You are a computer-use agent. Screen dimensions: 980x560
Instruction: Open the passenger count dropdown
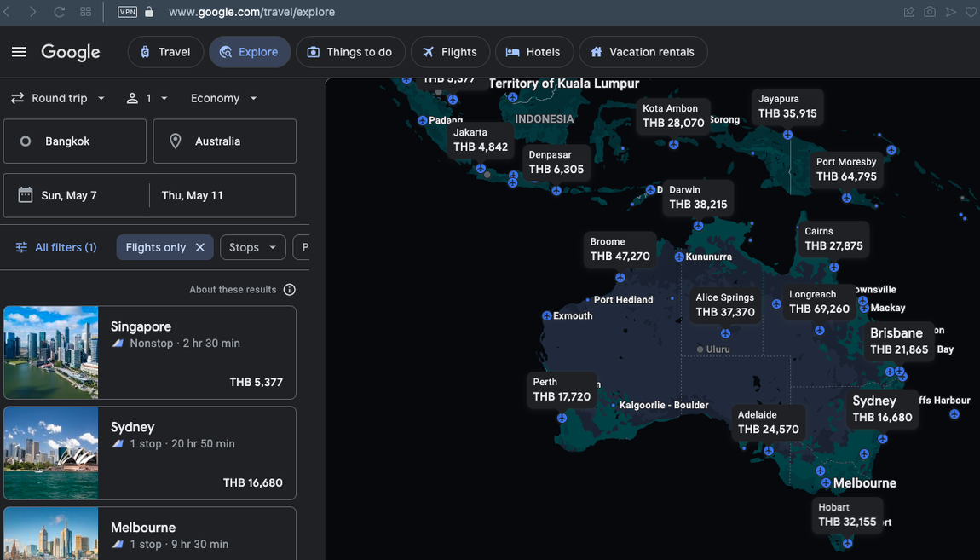pyautogui.click(x=147, y=98)
